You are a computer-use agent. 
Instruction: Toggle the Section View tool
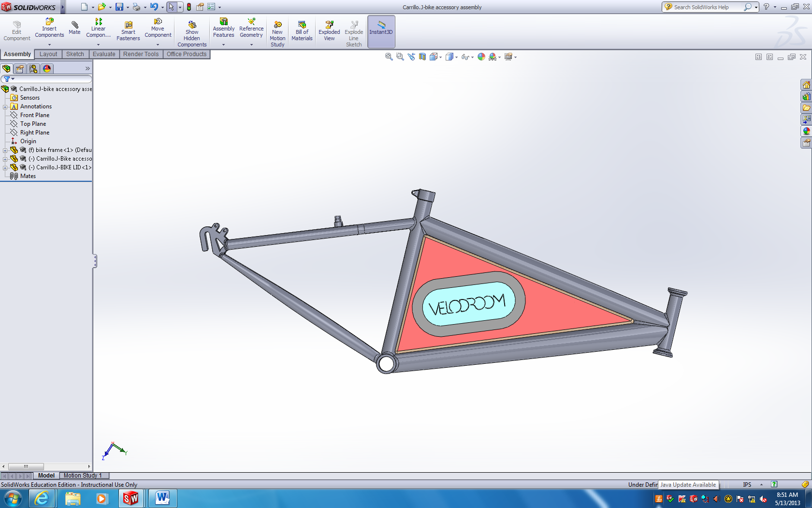tap(422, 57)
